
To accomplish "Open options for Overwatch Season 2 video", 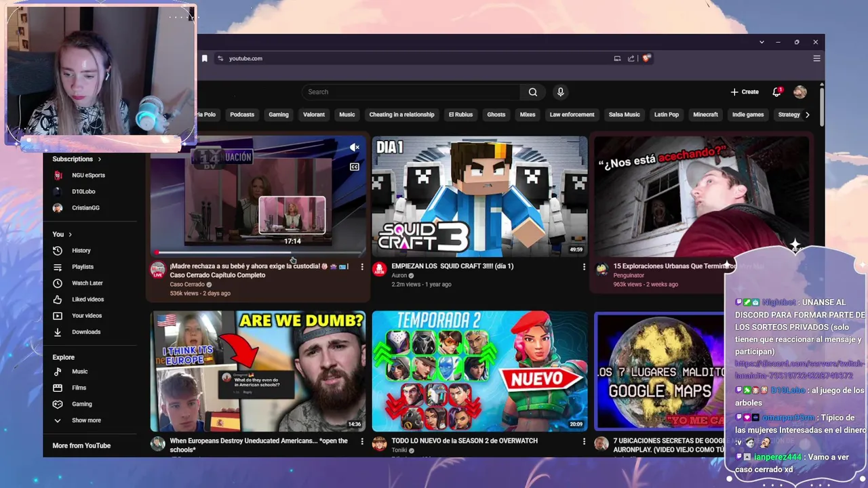I will 584,441.
